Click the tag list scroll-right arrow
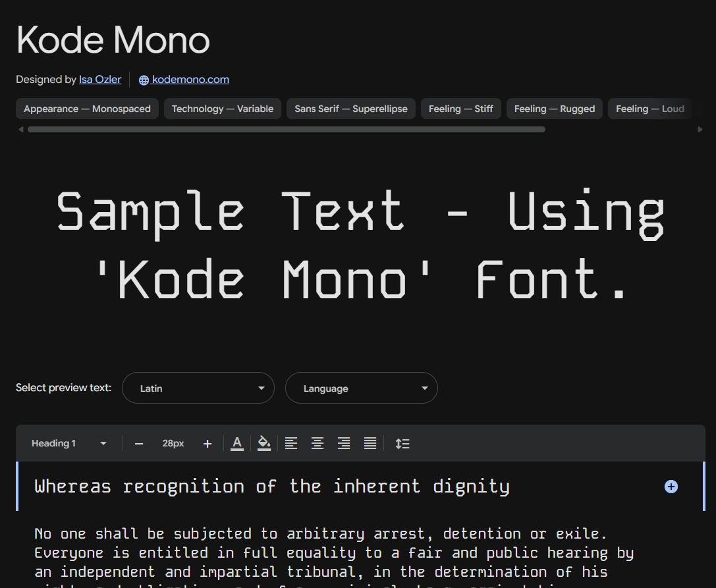Image resolution: width=716 pixels, height=588 pixels. [700, 130]
